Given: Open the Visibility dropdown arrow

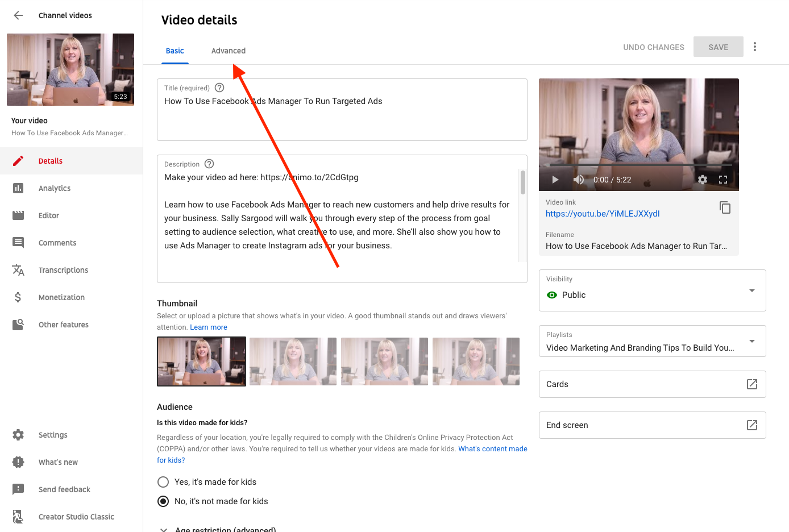Looking at the screenshot, I should (x=752, y=290).
